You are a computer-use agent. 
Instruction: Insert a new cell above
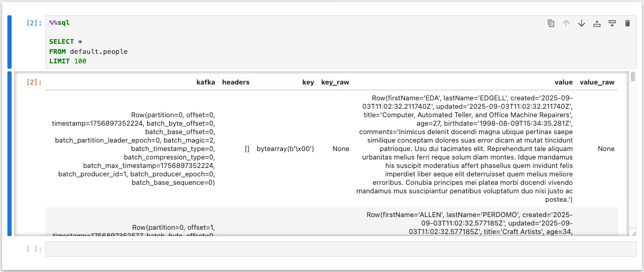point(597,23)
